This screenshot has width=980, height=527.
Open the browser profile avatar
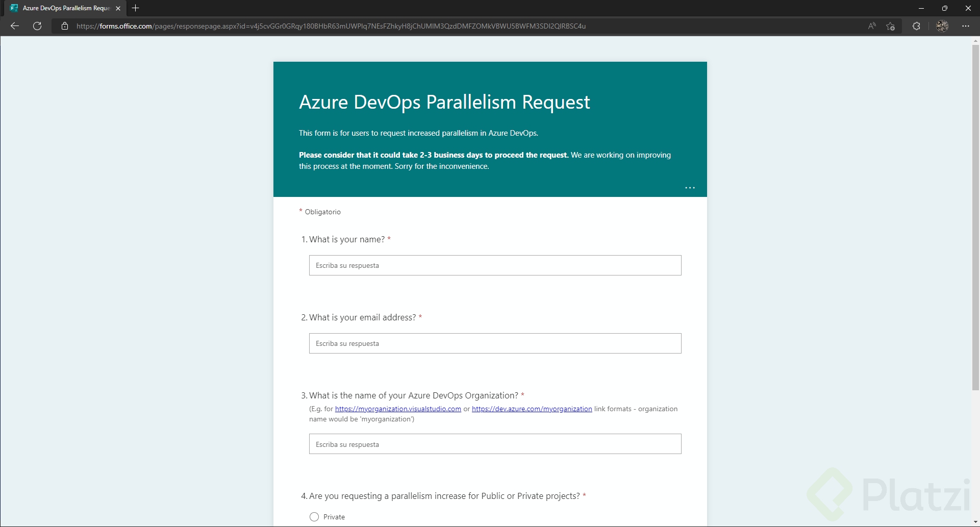pyautogui.click(x=942, y=26)
